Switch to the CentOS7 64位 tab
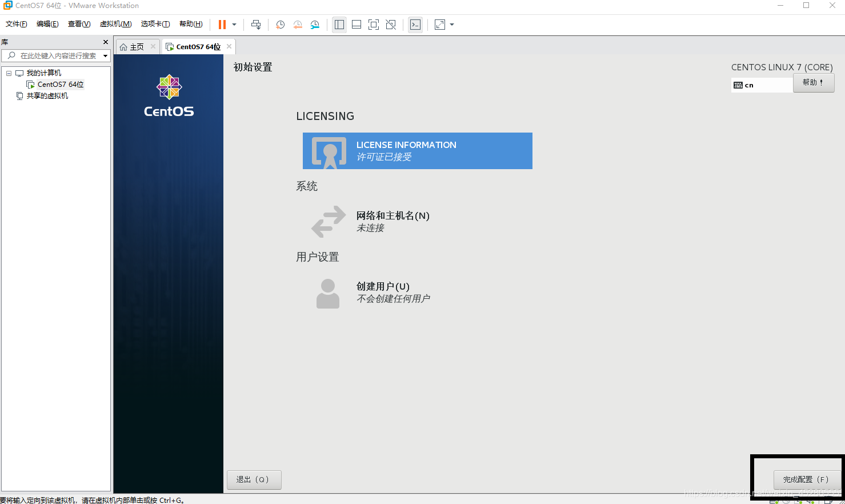 coord(198,47)
